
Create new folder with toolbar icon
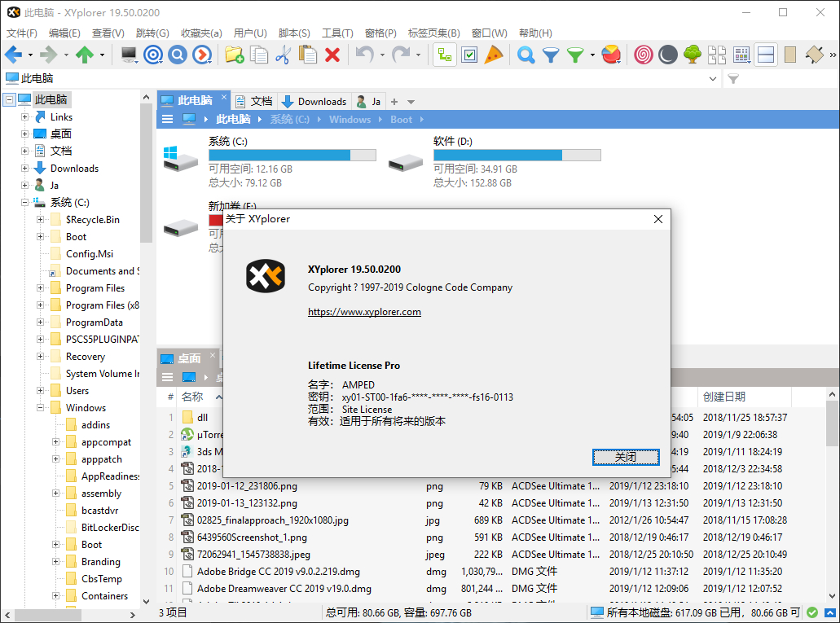click(234, 55)
